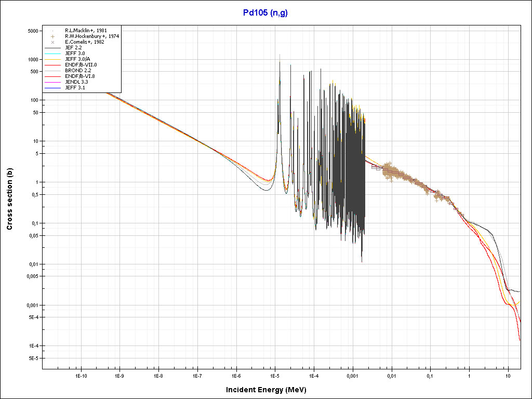This screenshot has width=532, height=399.
Task: Click the Cross section (b) axis title
Action: [9, 199]
